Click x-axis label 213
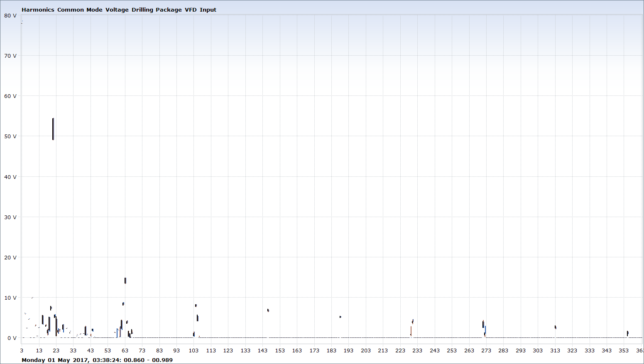Viewport: 644px width, 364px height. (383, 350)
